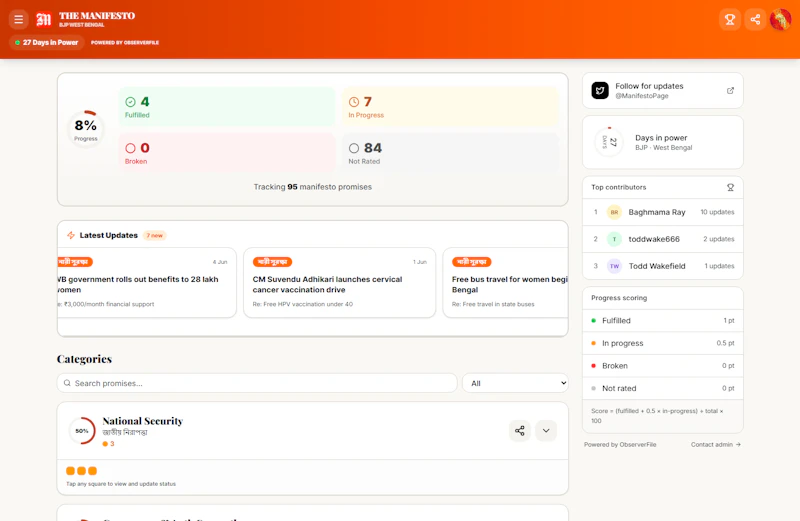Image resolution: width=800 pixels, height=521 pixels.
Task: Click the Fulfilled 1 pt scoring row
Action: pyautogui.click(x=663, y=320)
